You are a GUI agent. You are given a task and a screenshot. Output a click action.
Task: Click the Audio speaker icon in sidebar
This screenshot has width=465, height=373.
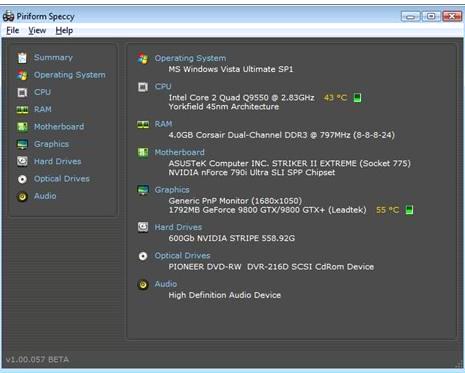pyautogui.click(x=22, y=197)
